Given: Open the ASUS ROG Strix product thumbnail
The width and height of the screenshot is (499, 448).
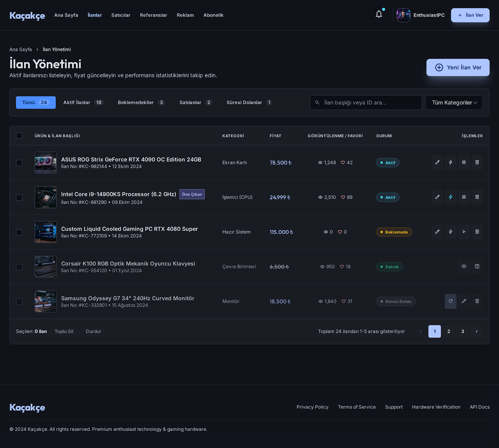Looking at the screenshot, I should click(46, 163).
